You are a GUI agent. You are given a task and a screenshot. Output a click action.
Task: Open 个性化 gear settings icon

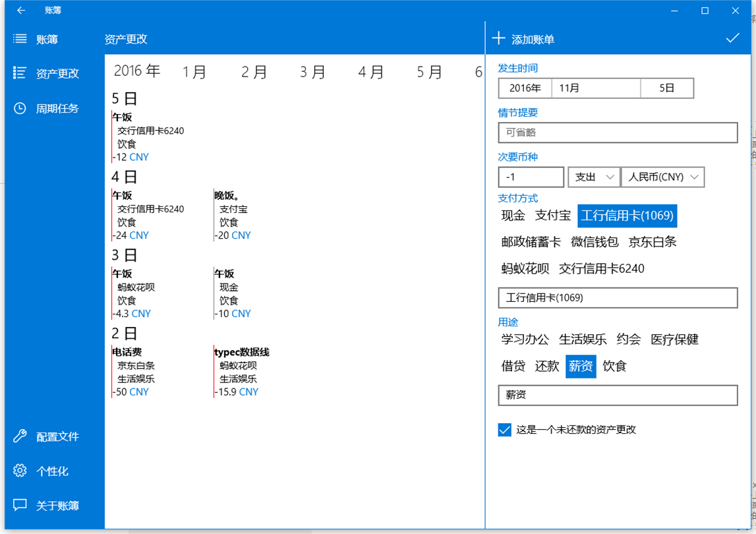pyautogui.click(x=19, y=470)
